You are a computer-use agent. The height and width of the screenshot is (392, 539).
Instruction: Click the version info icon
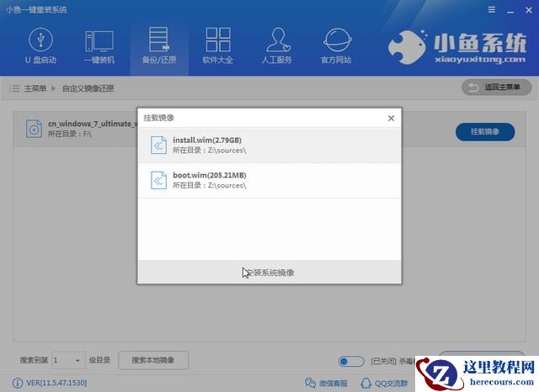(18, 383)
